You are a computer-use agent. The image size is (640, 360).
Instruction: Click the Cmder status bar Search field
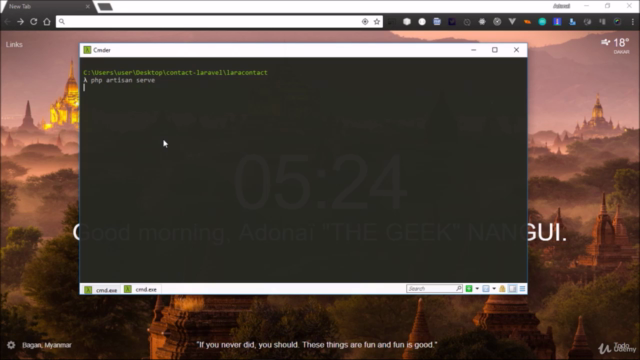(434, 289)
